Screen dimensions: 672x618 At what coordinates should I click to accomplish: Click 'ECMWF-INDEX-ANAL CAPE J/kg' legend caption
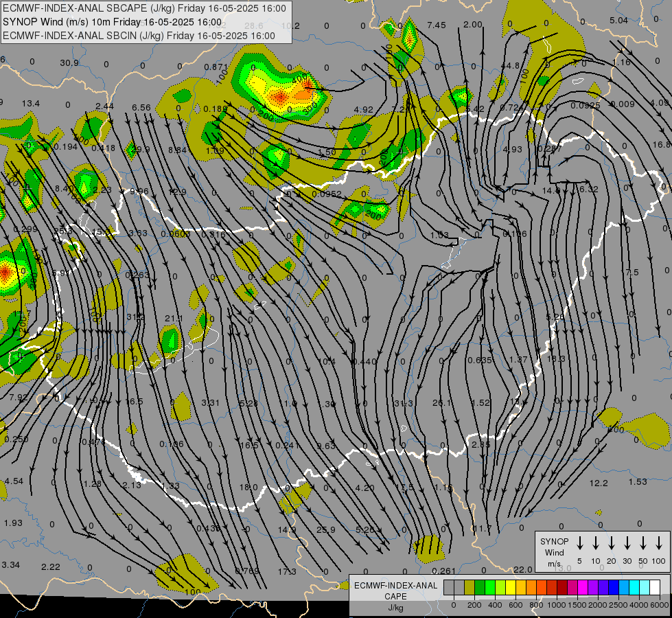395,596
